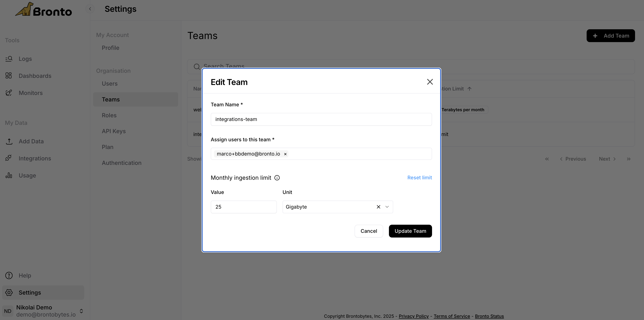Click the ingestion limit Value field
Screen dimensions: 644x320
point(243,207)
